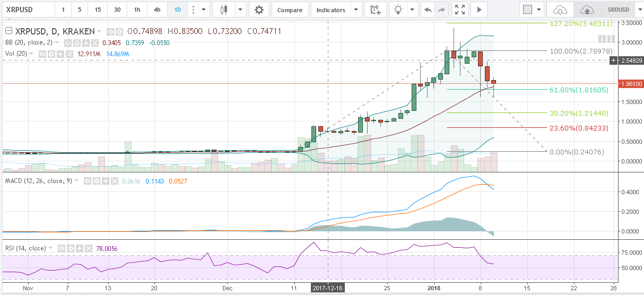Open the candlestick chart style button
644x295 pixels.
point(223,10)
